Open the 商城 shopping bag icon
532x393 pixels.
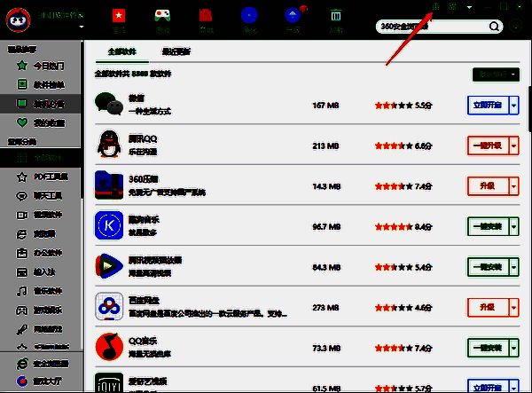coord(206,16)
